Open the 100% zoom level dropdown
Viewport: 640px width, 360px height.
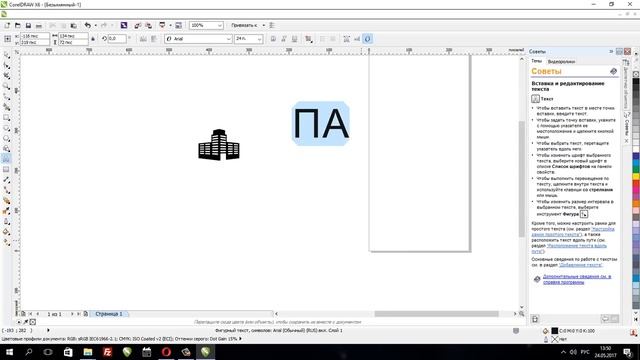(220, 25)
